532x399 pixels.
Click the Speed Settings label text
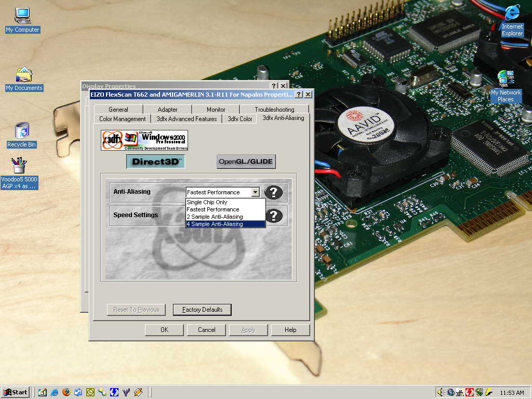136,215
